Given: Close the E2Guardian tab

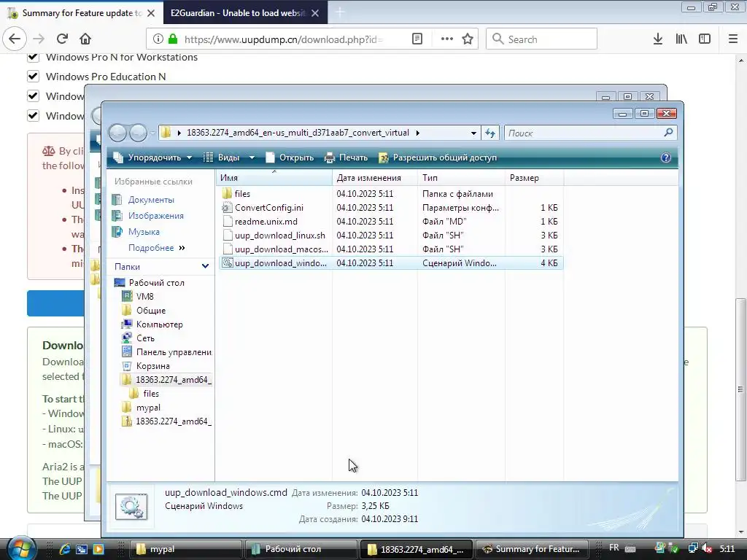Looking at the screenshot, I should 315,13.
